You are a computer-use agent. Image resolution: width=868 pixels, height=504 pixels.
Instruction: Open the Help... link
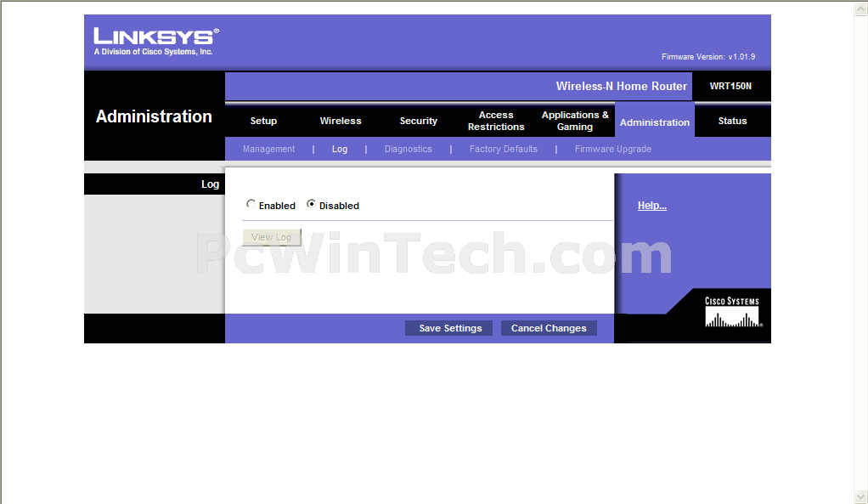(x=652, y=206)
